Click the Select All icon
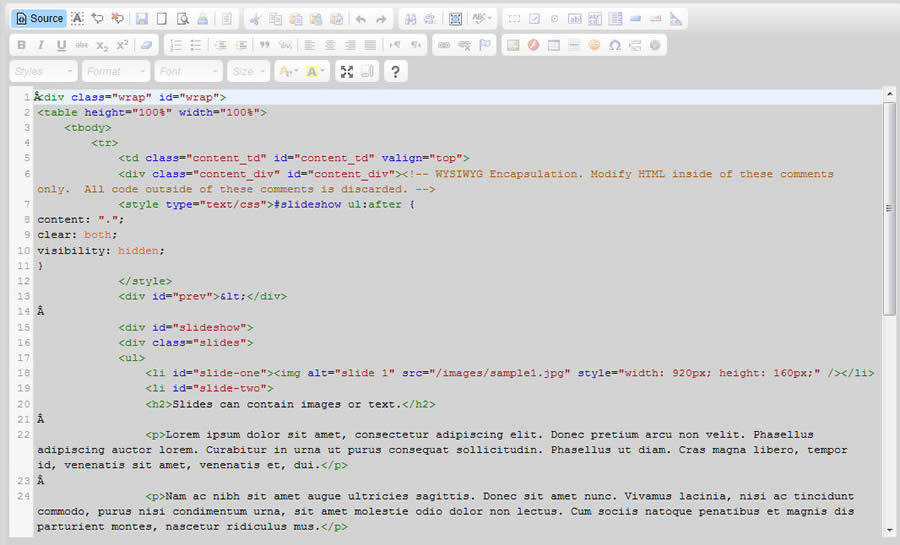 pos(455,19)
